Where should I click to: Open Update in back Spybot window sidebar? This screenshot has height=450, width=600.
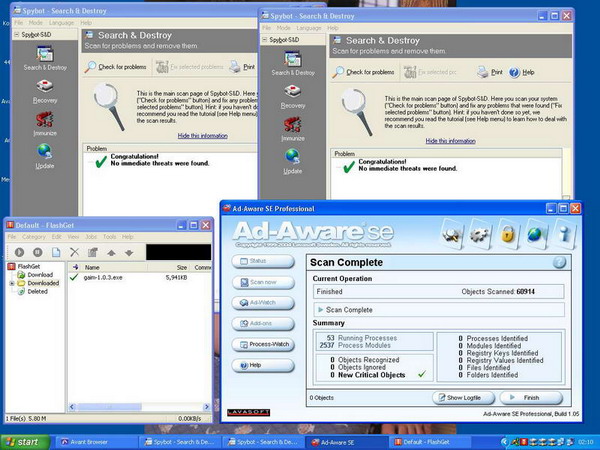(x=45, y=157)
